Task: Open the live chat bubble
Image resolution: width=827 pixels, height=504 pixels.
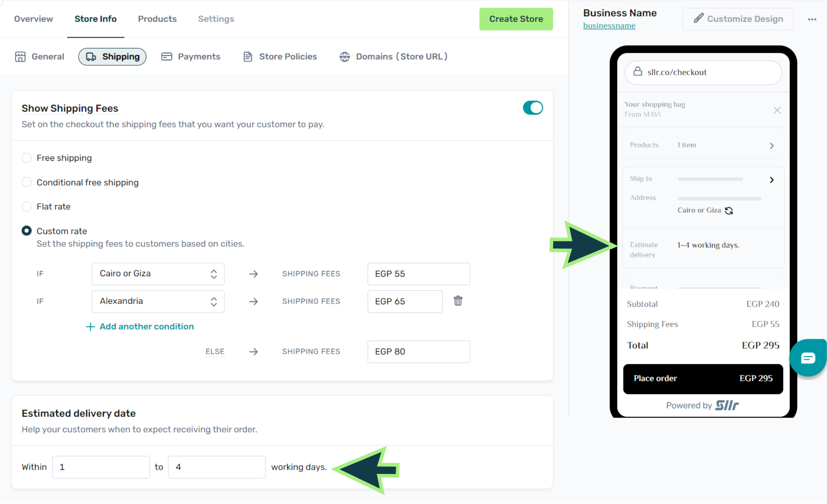Action: point(808,358)
